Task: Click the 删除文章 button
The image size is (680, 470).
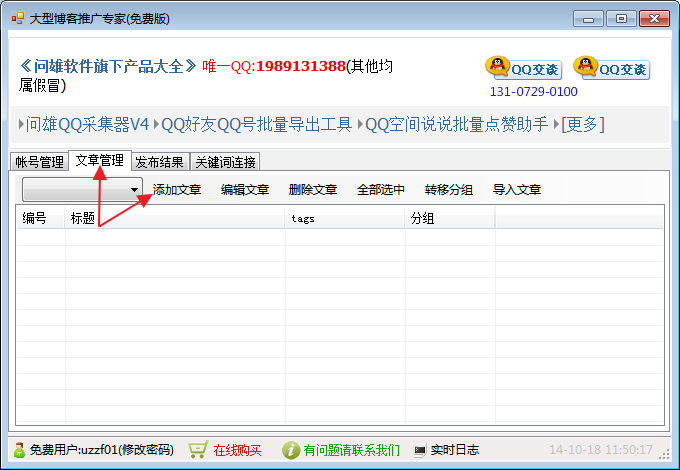Action: click(313, 189)
